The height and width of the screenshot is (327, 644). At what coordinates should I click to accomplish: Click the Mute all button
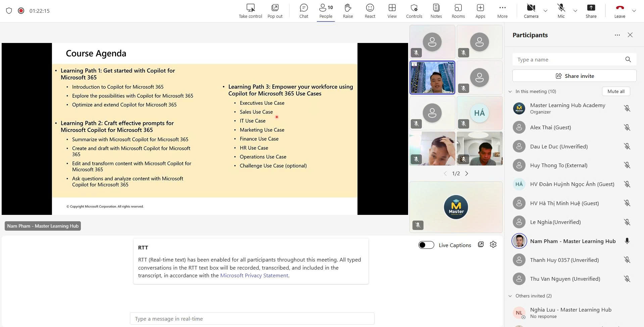[x=616, y=91]
